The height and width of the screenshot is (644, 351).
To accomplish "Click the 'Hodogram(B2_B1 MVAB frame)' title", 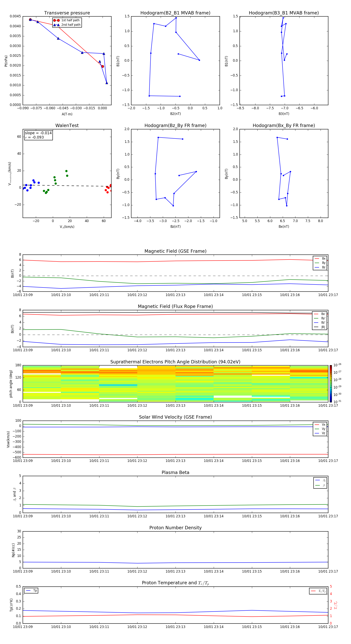I will point(175,13).
